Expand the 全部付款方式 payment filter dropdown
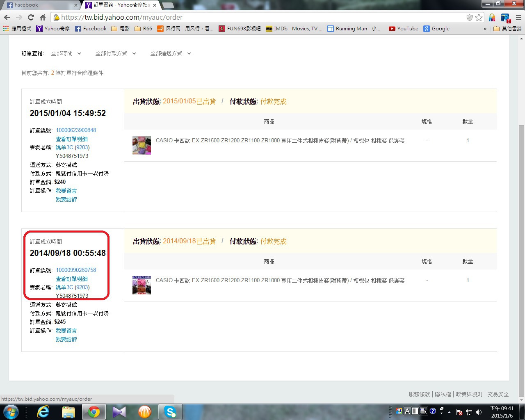The image size is (525, 420). [115, 53]
